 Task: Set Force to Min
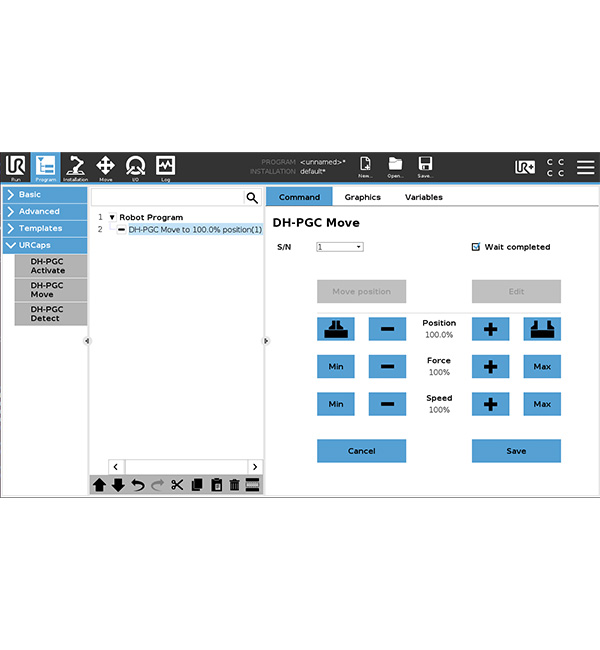[336, 366]
